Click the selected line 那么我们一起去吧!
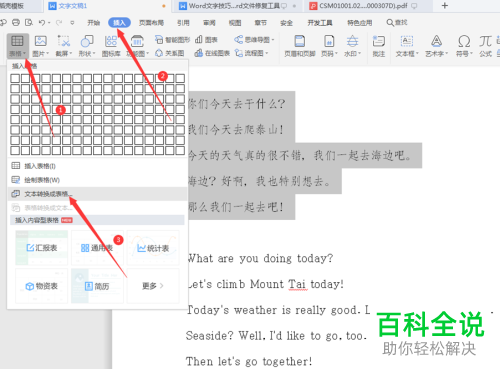The image size is (500, 369). 236,207
